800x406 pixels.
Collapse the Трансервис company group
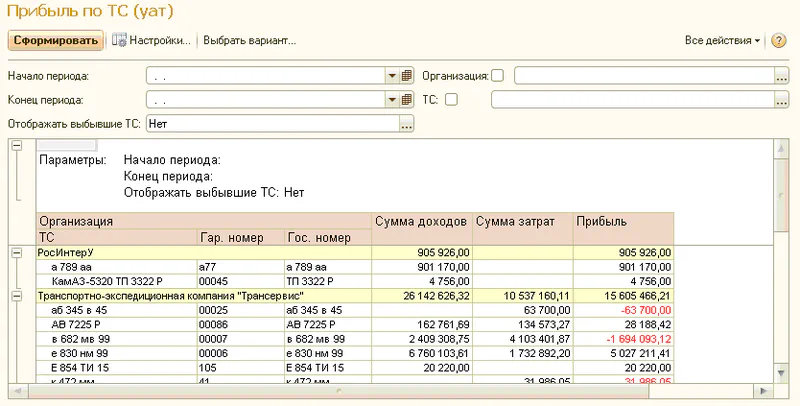pos(15,296)
